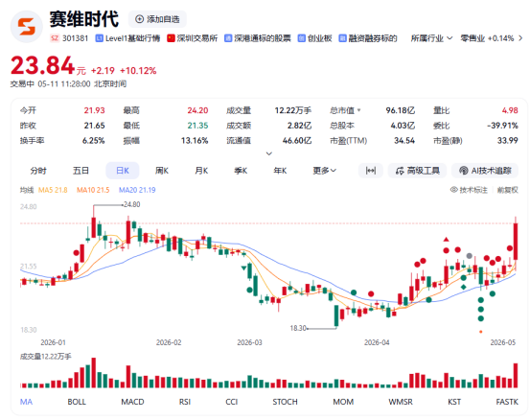The width and height of the screenshot is (530, 420).
Task: Add stock via 添加自选 button
Action: point(157,19)
